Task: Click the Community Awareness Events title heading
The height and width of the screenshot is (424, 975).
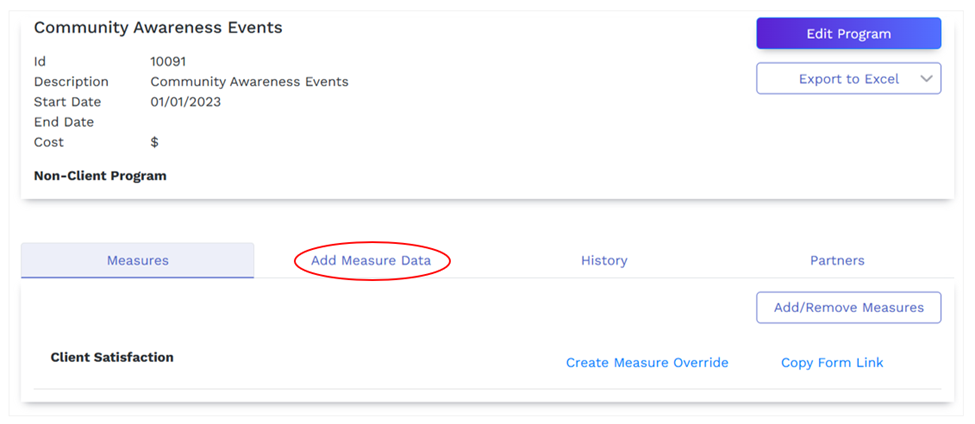Action: point(158,28)
